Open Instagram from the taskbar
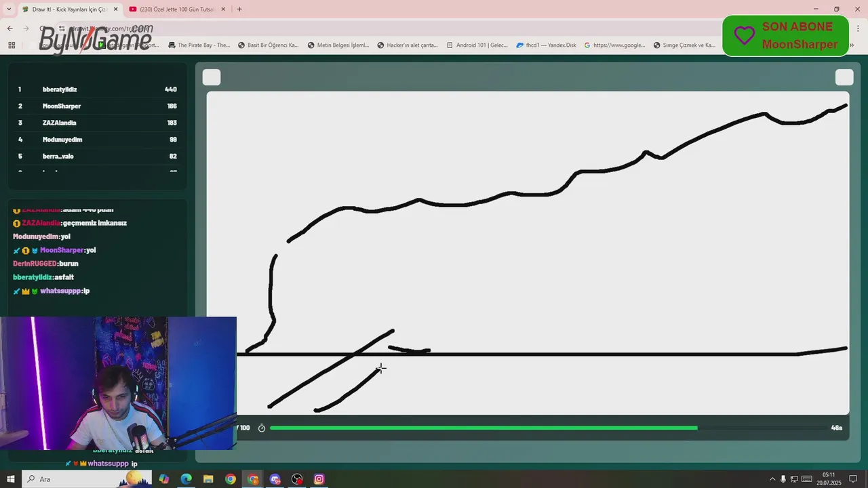The width and height of the screenshot is (868, 488). pos(319,479)
